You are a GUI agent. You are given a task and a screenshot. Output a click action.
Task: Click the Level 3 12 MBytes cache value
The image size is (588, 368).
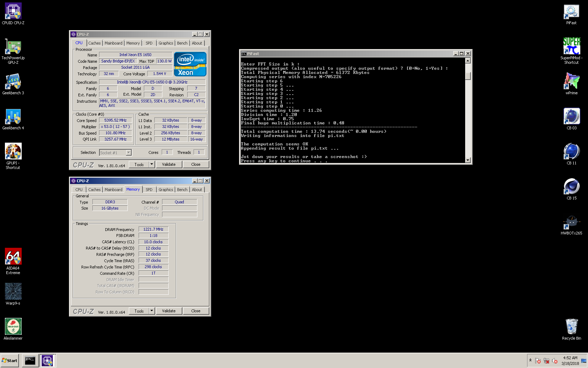pos(170,139)
